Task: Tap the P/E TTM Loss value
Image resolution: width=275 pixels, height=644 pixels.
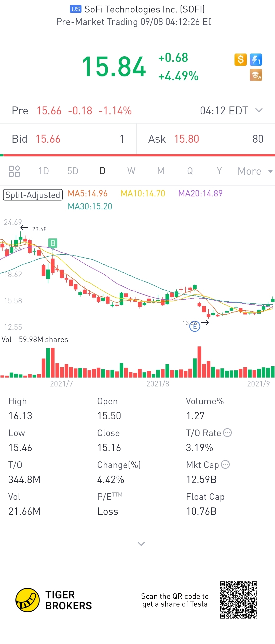Action: (108, 512)
